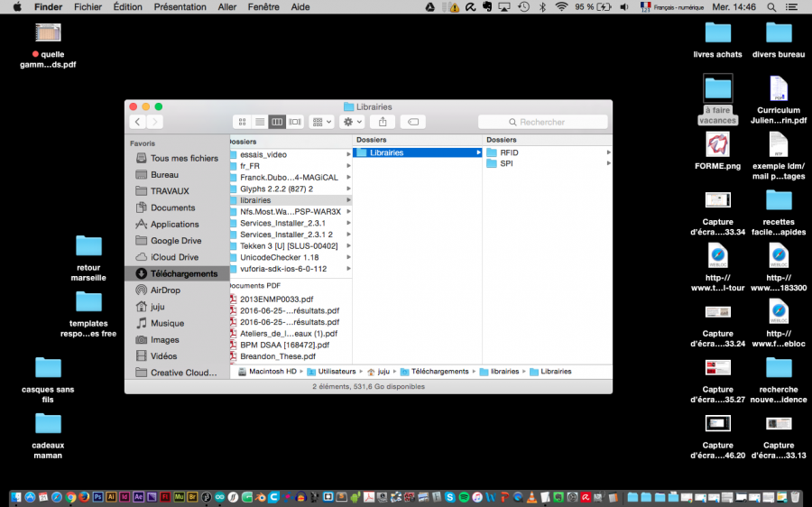Open the arrange-items dropdown in toolbar
This screenshot has height=507, width=812.
click(x=321, y=122)
